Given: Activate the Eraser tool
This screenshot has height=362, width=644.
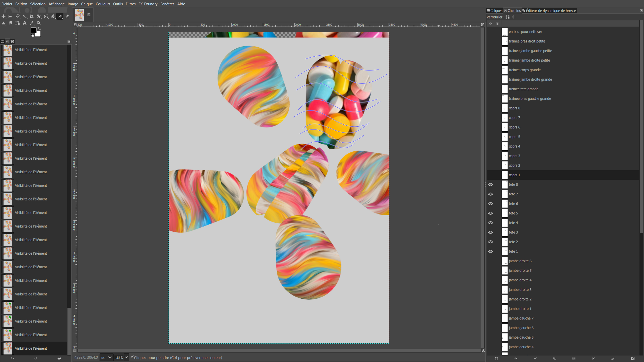Looking at the screenshot, I should click(x=67, y=16).
